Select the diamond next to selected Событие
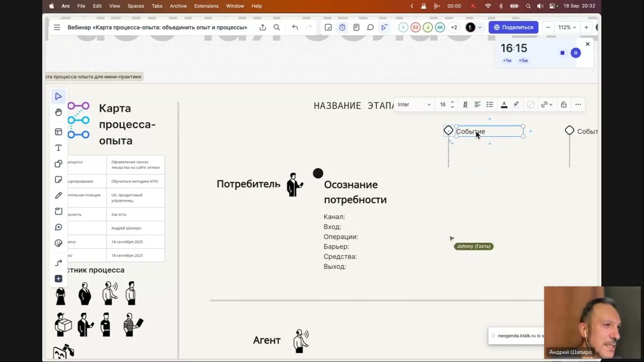Viewport: 644px width, 362px height. (x=448, y=131)
